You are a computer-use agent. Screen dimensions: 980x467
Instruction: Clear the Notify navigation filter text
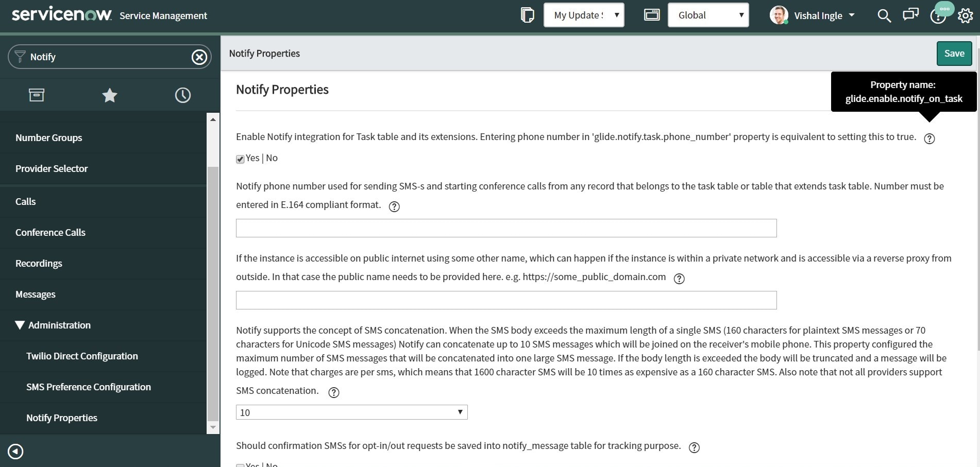click(x=199, y=57)
